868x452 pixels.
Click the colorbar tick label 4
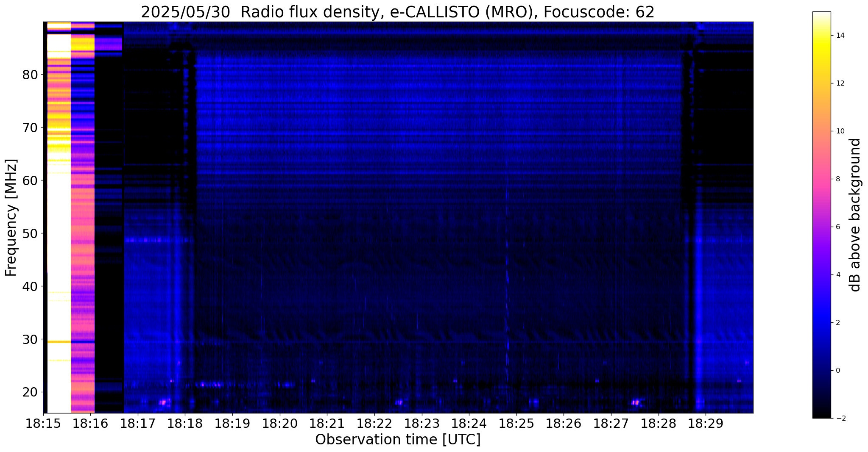837,275
